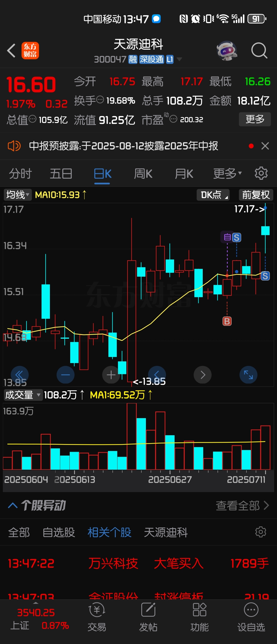
Task: Tap the upper S sell marker
Action: 236,237
